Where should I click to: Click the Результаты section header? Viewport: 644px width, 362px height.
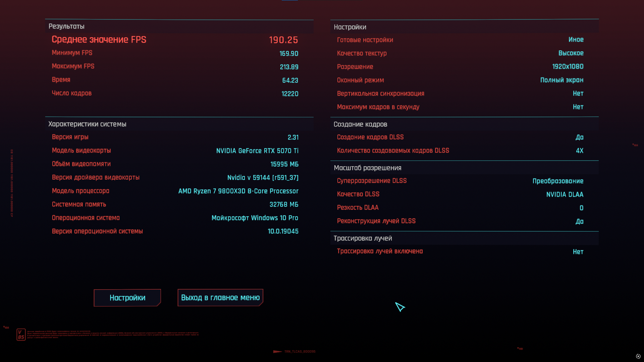click(x=66, y=26)
